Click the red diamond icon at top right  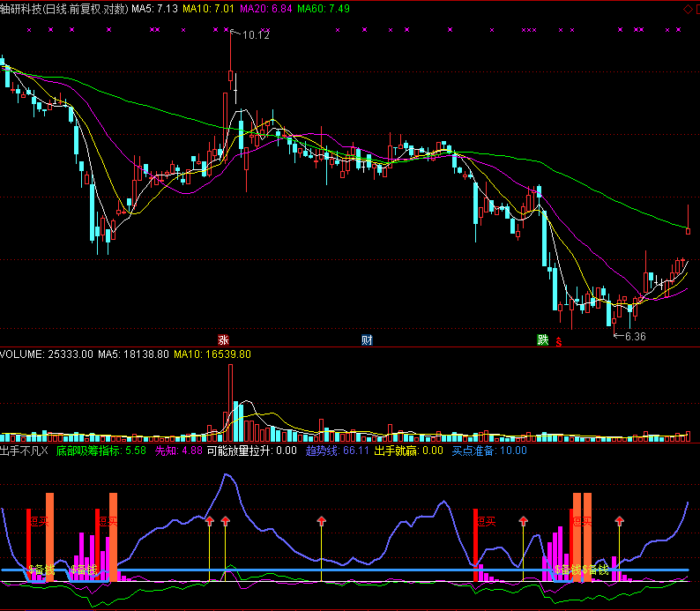point(688,9)
